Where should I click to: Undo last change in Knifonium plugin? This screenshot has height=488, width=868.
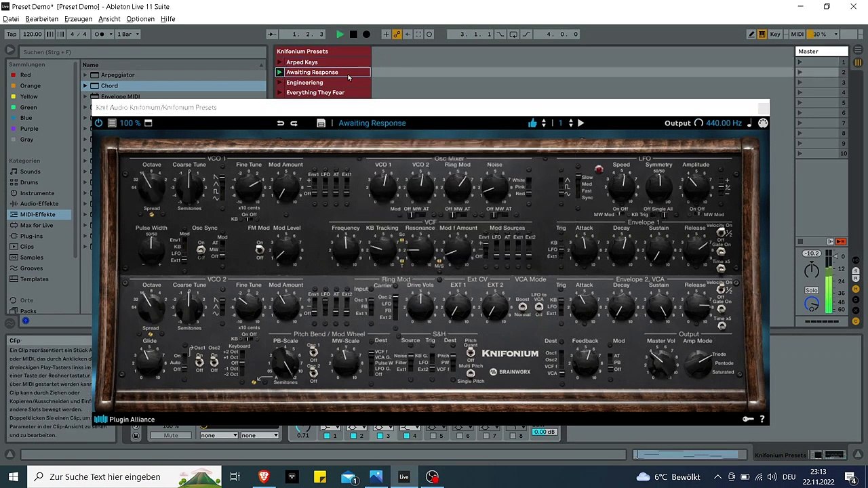pyautogui.click(x=280, y=123)
